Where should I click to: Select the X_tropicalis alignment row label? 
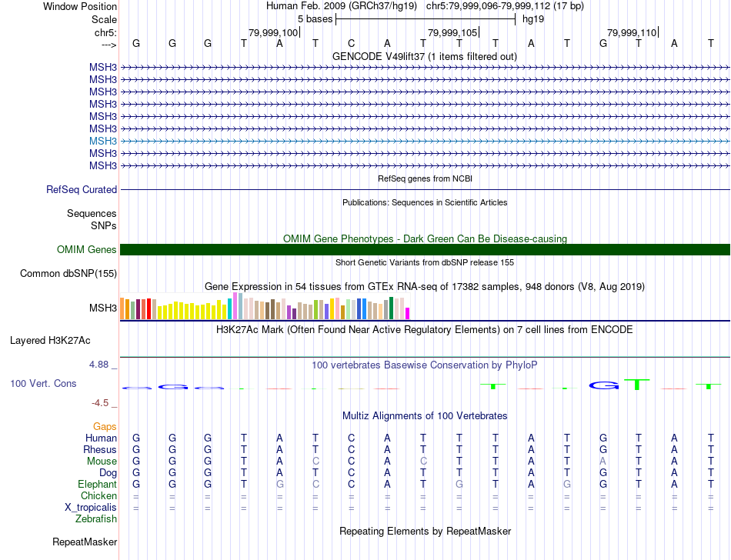(91, 508)
